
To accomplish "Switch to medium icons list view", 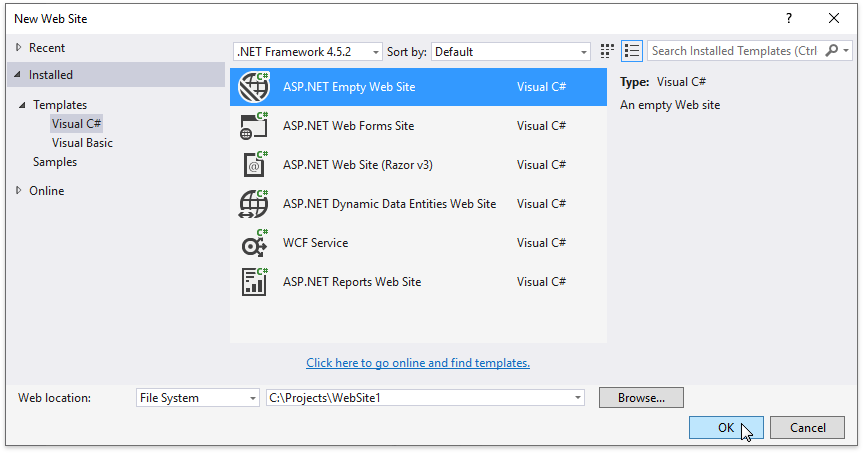I will [x=631, y=51].
